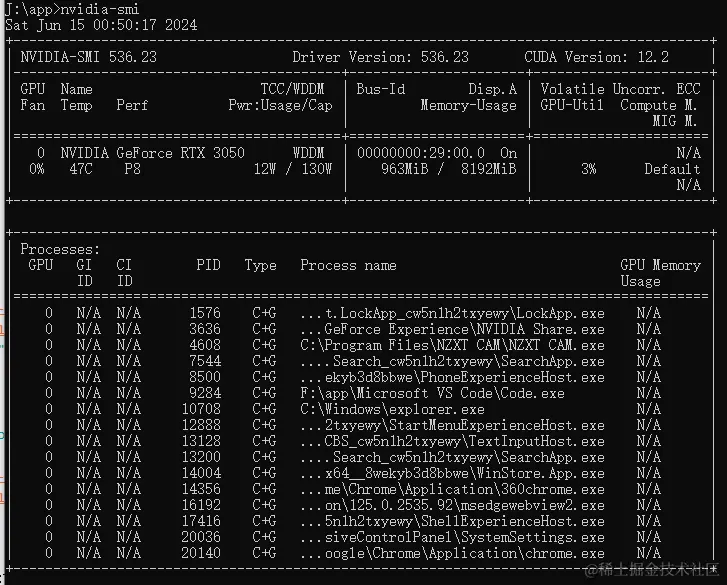Image resolution: width=727 pixels, height=585 pixels.
Task: Click the 'GPU Memory' column header
Action: (660, 265)
